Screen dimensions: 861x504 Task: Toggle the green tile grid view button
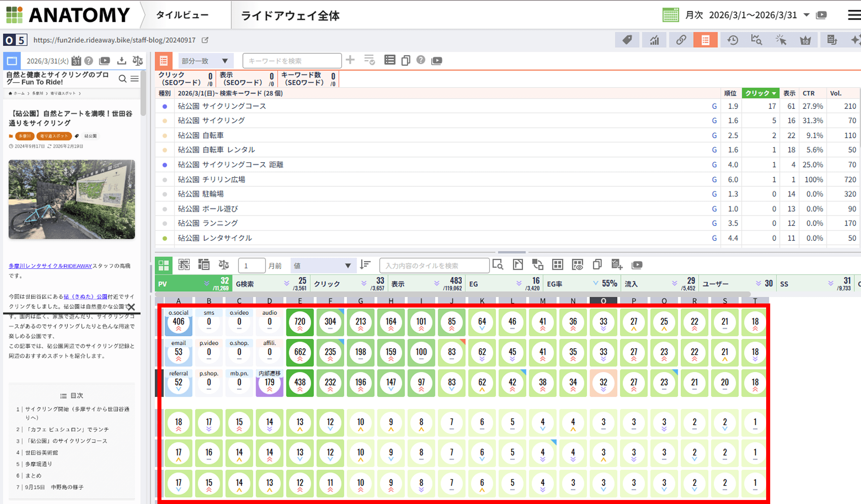point(164,265)
